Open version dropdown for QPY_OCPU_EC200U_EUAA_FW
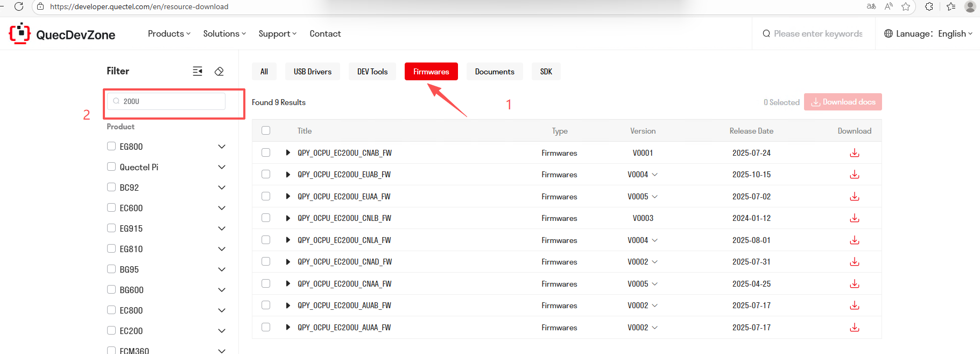Screen dimensions: 980x354 (x=654, y=197)
